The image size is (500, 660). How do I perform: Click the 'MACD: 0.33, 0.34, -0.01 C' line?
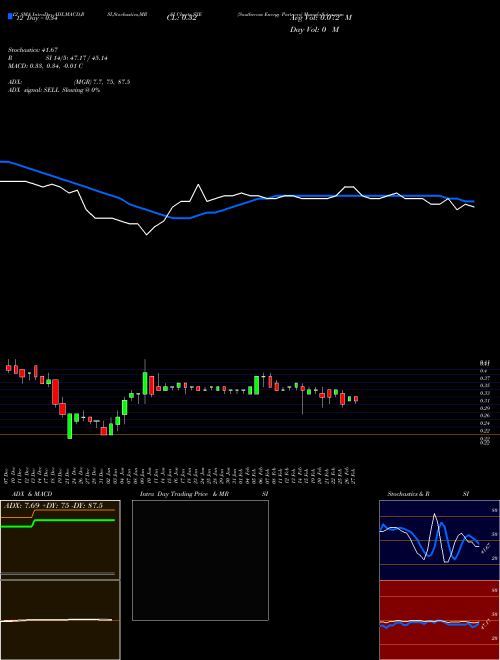45,66
